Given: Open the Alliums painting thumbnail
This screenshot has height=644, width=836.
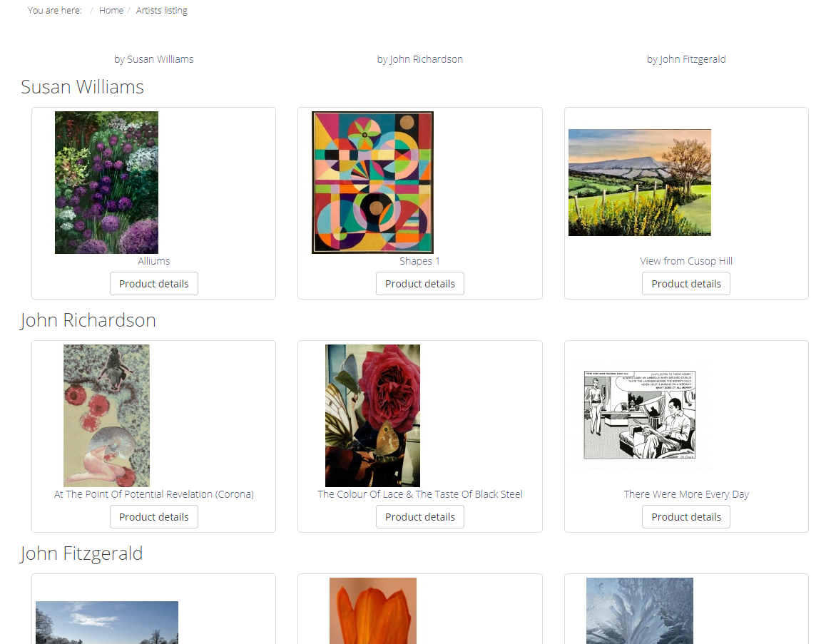Looking at the screenshot, I should point(106,183).
